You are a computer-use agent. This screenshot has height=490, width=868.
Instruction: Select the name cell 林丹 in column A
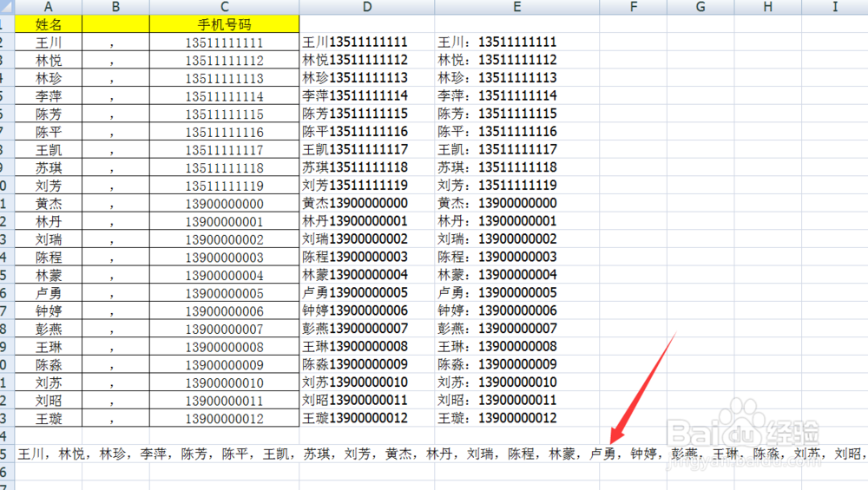pyautogui.click(x=48, y=221)
